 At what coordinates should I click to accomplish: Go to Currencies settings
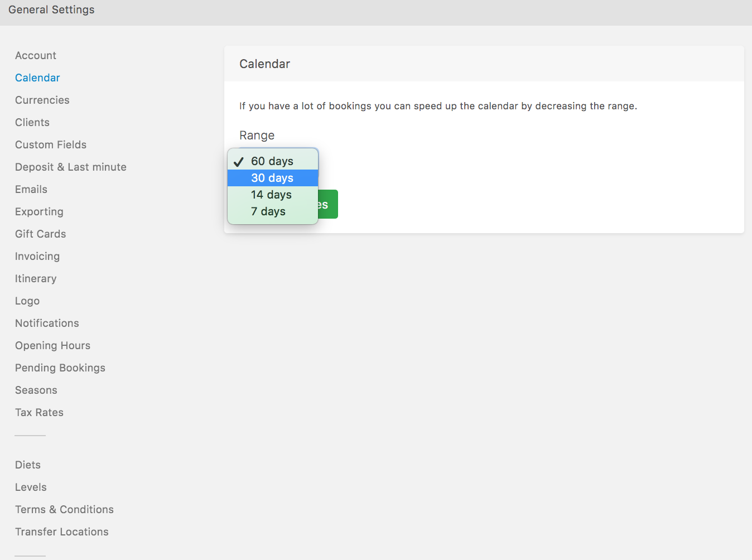tap(42, 100)
